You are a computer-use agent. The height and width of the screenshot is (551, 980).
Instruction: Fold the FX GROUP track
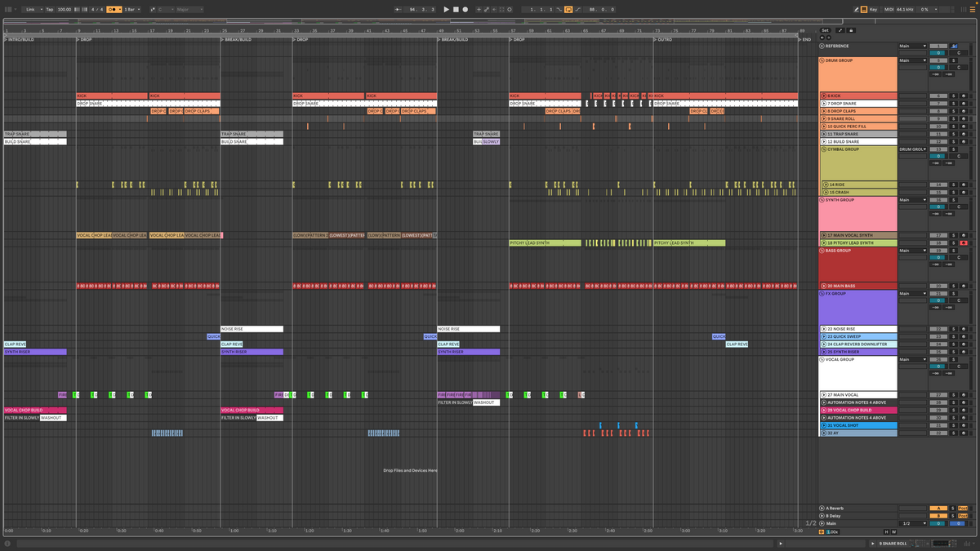(823, 294)
